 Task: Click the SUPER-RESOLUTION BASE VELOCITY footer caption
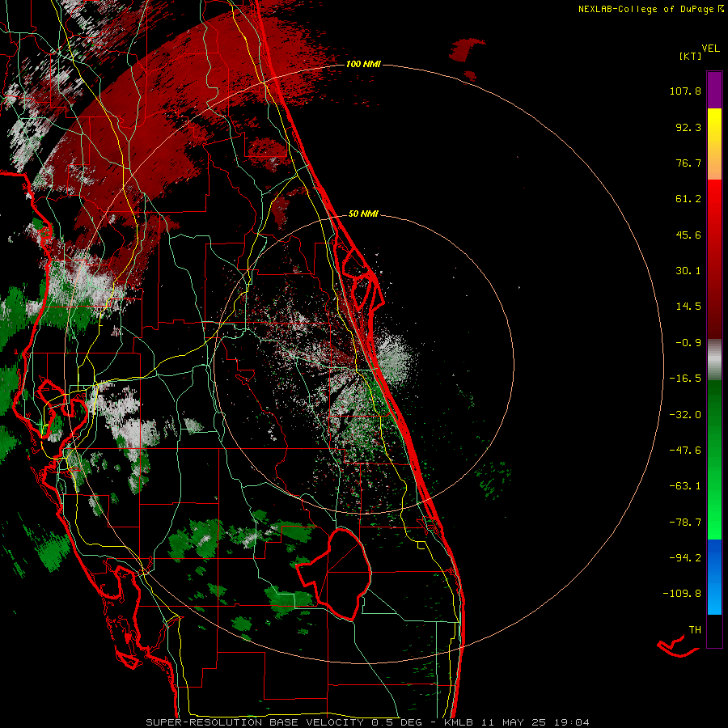(x=368, y=722)
